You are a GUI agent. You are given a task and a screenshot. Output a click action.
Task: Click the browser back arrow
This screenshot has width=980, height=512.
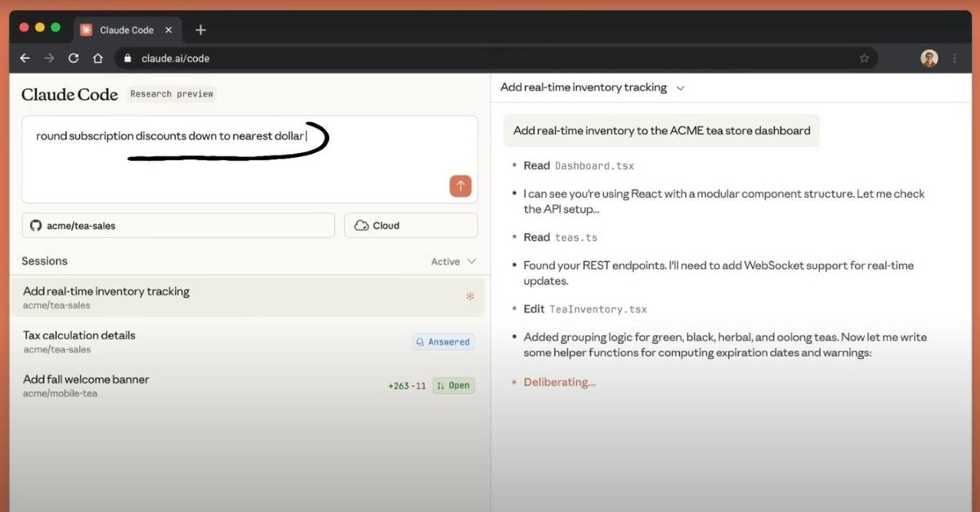click(25, 58)
